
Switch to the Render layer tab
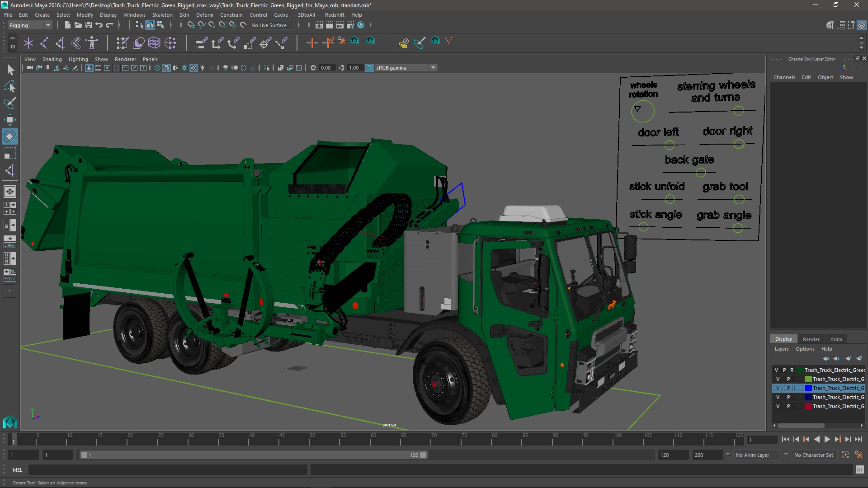(811, 339)
